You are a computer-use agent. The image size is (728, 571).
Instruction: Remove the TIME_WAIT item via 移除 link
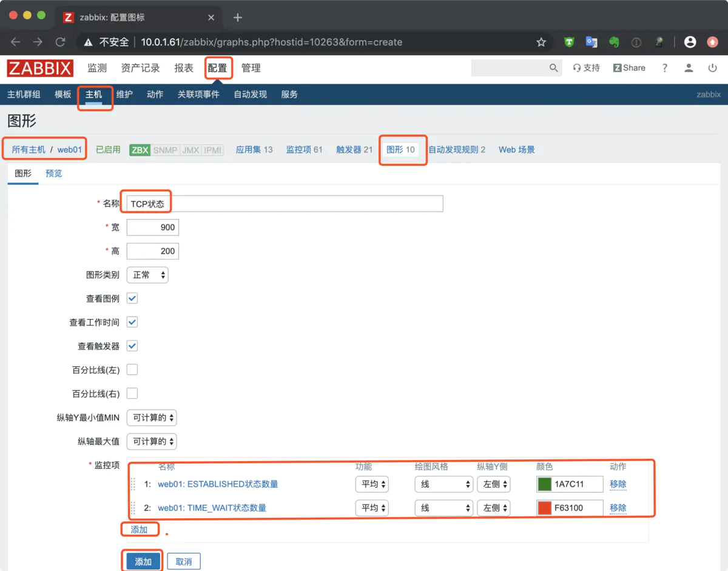point(618,508)
